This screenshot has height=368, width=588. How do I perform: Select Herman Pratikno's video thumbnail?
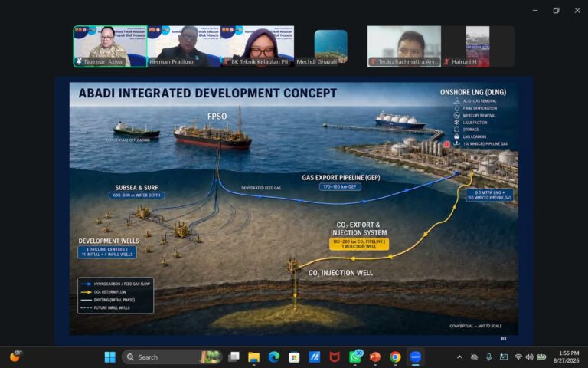pyautogui.click(x=184, y=46)
